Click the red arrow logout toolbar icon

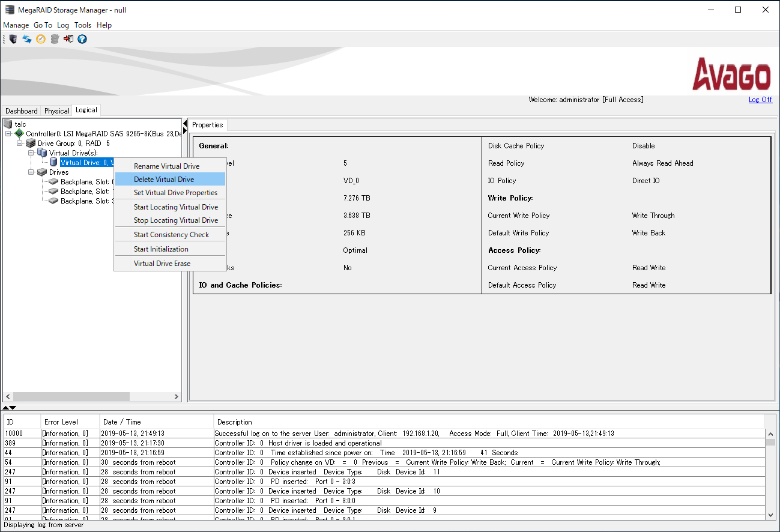[68, 39]
